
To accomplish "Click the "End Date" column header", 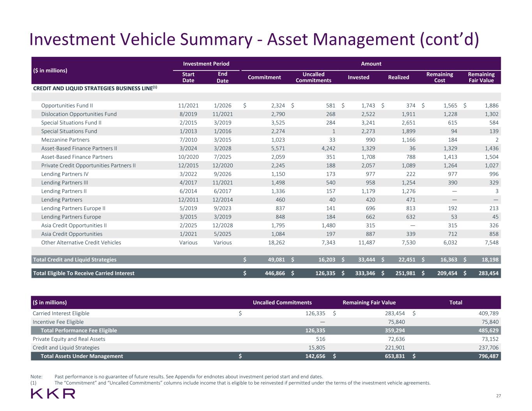I will click(x=223, y=77).
